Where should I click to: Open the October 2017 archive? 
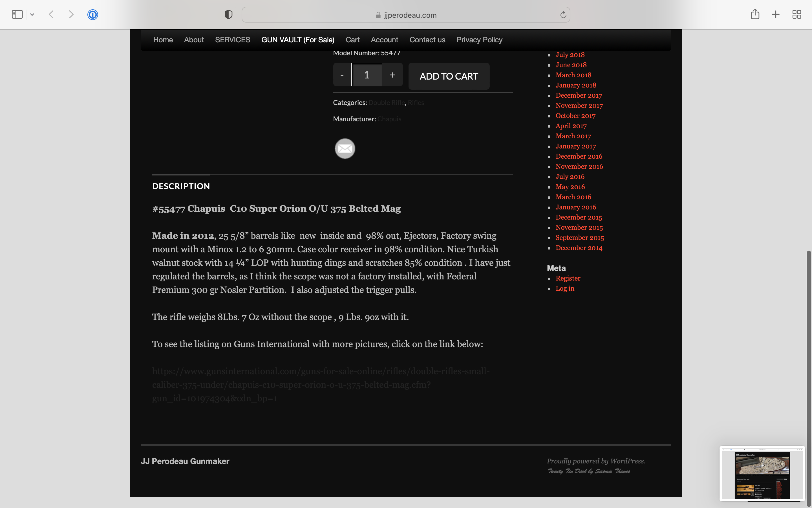point(575,116)
